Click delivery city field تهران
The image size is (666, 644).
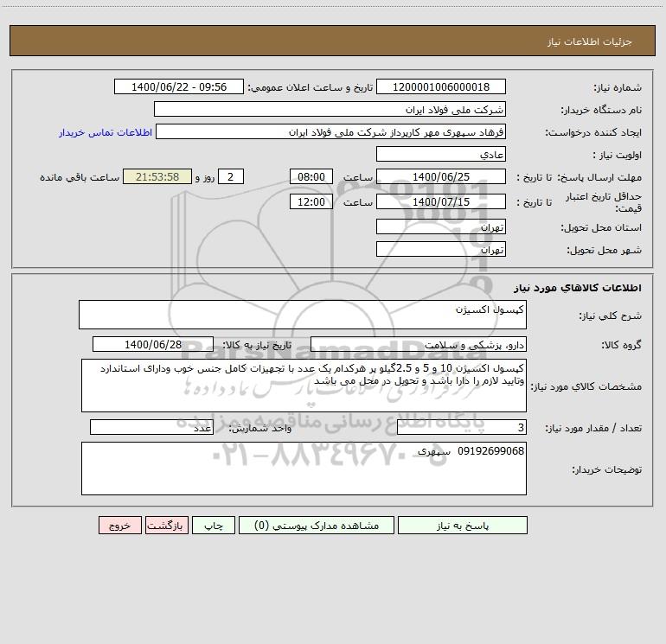click(441, 249)
